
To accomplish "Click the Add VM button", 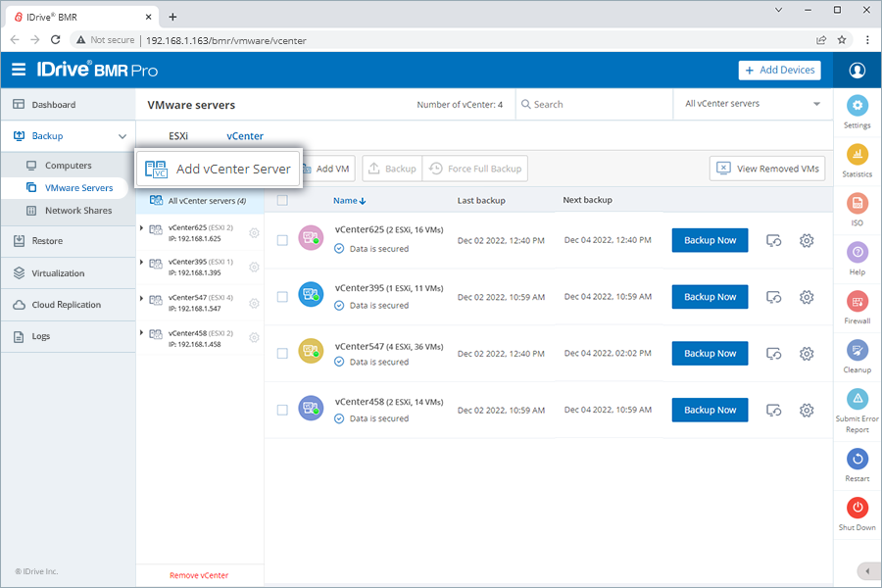I will (x=328, y=169).
